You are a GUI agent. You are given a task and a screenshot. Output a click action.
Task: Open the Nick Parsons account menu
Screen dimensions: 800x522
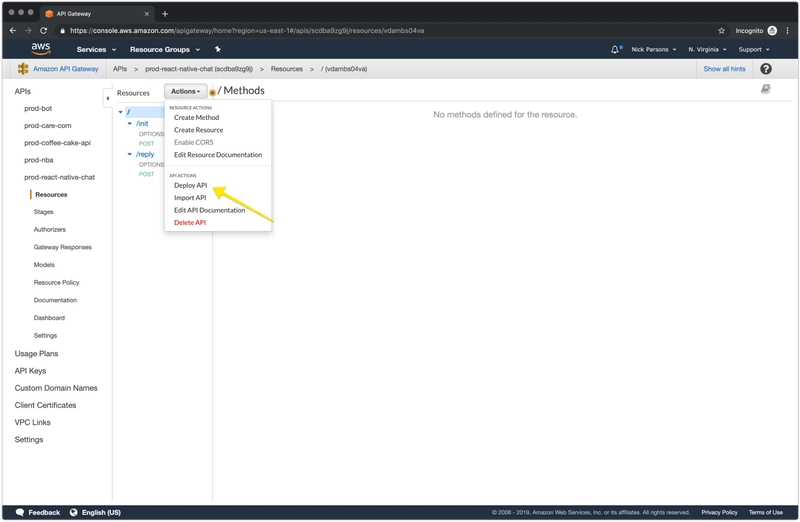(x=654, y=49)
